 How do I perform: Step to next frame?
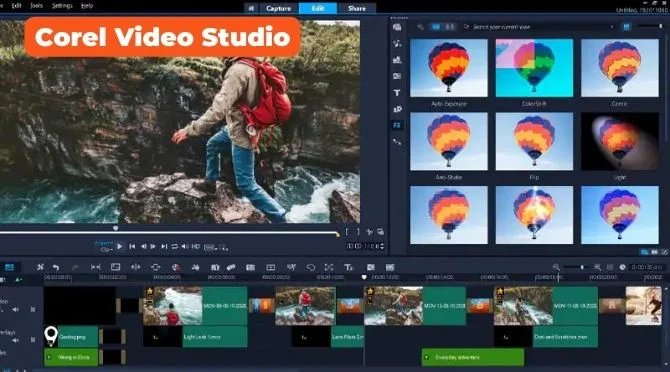coord(153,246)
